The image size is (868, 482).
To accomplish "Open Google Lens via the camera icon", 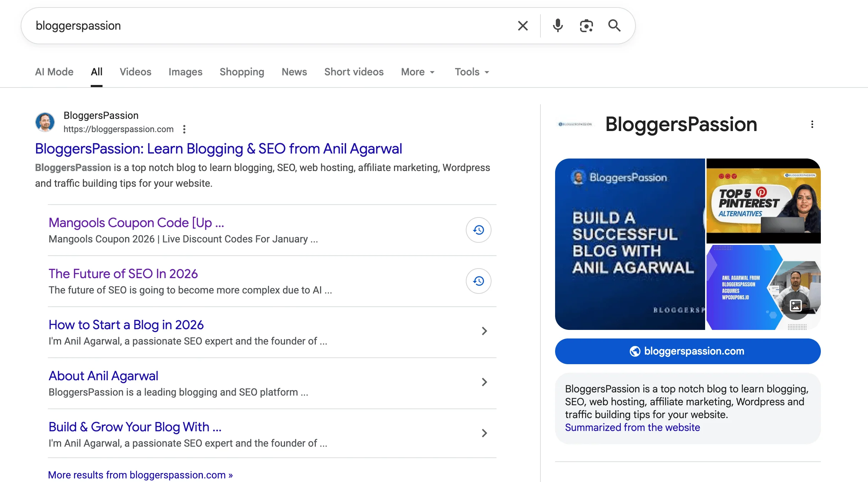I will pos(586,25).
